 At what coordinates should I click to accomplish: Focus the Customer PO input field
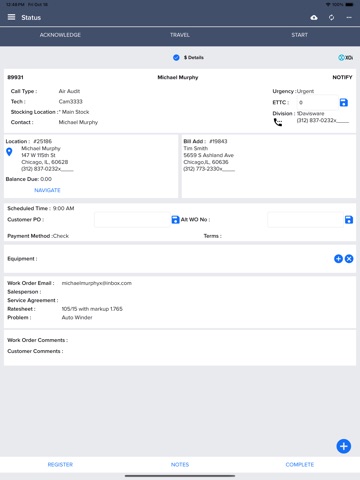pyautogui.click(x=132, y=220)
